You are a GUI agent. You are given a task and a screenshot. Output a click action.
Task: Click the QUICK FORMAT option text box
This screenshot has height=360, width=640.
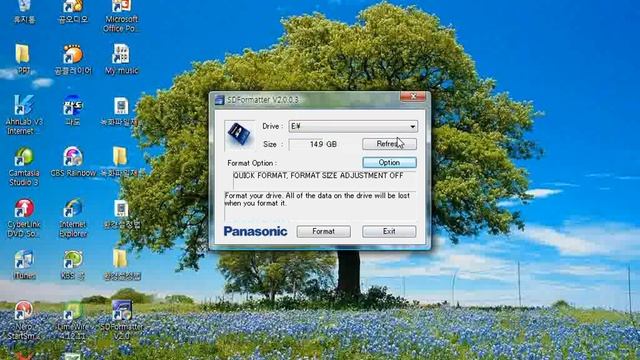tap(324, 180)
